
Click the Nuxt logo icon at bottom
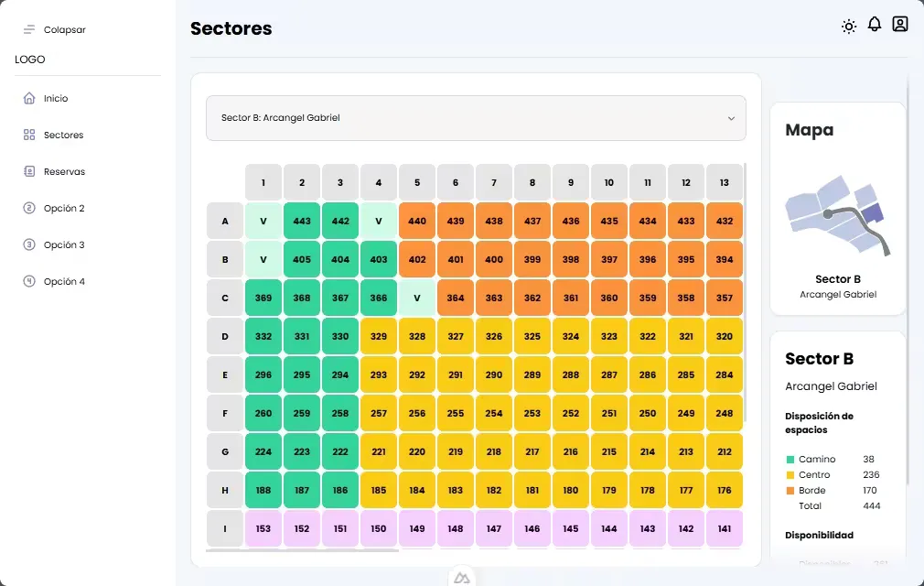coord(462,578)
